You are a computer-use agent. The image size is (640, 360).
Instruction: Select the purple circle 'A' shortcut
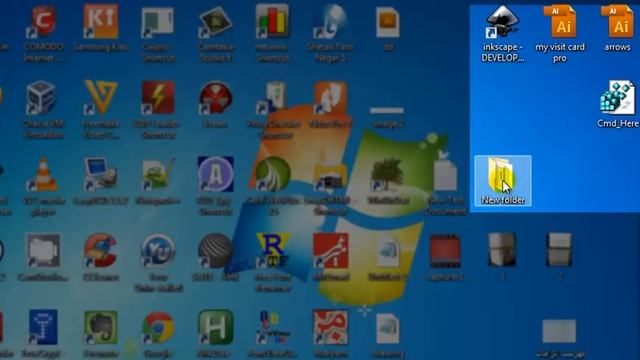pyautogui.click(x=216, y=186)
